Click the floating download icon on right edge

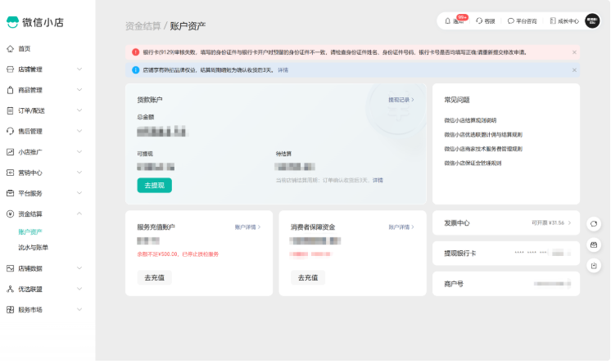(594, 265)
